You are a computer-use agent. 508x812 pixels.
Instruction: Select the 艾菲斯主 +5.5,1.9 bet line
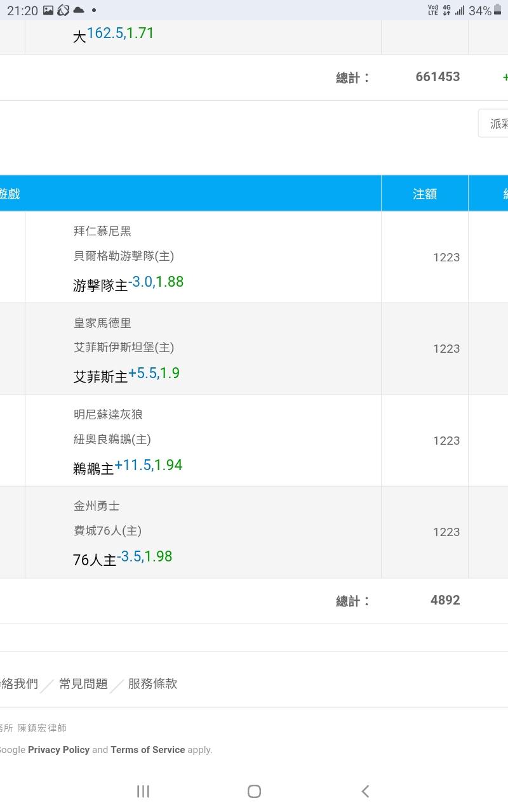[126, 375]
